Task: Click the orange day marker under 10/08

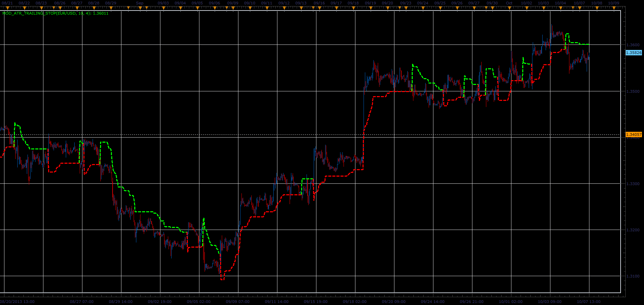Action: pos(597,8)
